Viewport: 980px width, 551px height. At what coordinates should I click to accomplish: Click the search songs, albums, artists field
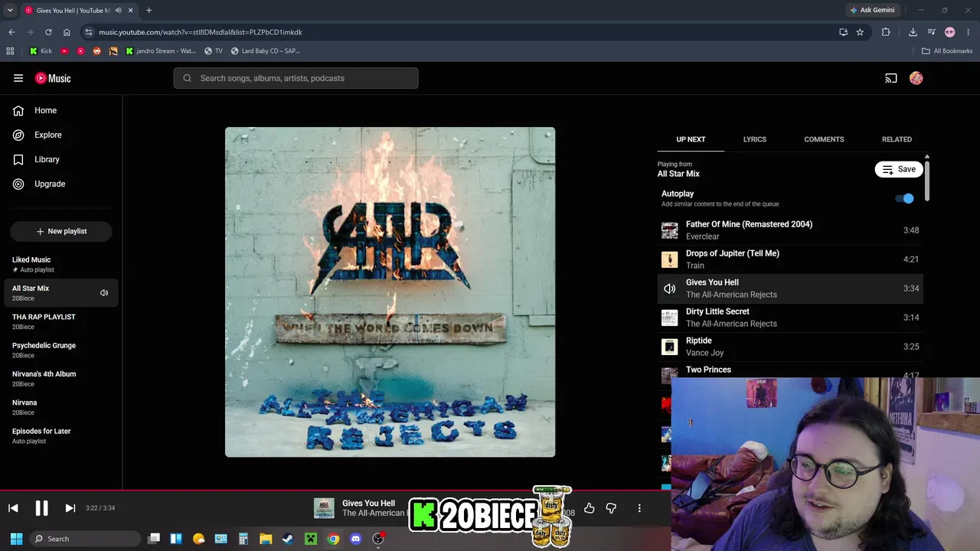[x=296, y=78]
